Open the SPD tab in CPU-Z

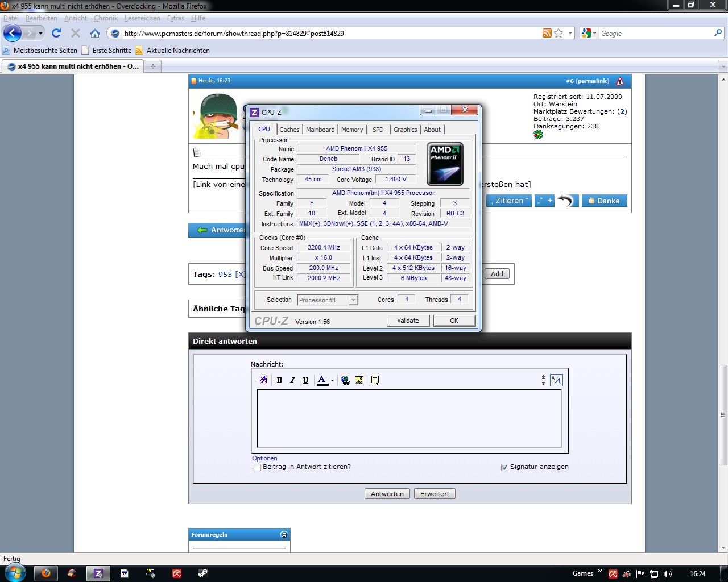click(x=378, y=130)
